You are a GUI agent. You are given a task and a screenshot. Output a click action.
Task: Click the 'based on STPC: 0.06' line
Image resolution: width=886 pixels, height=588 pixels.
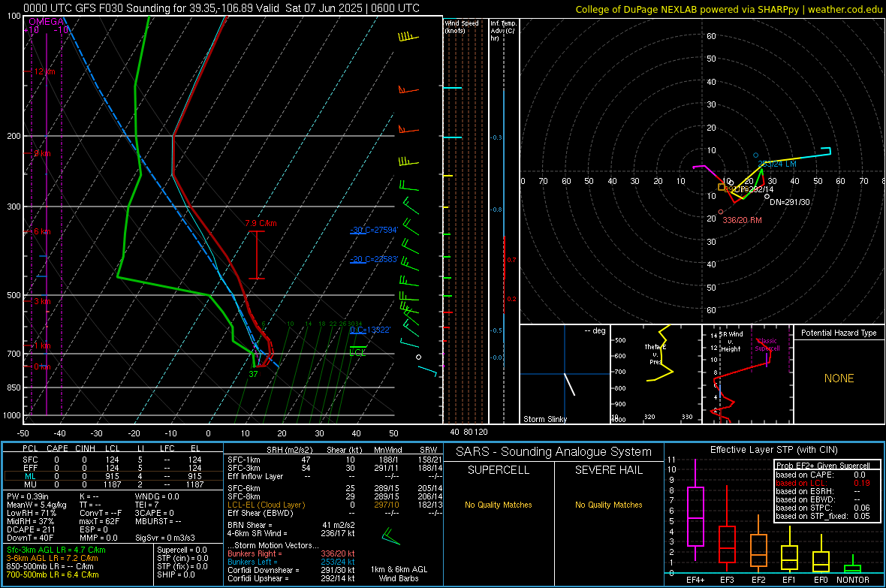[823, 508]
